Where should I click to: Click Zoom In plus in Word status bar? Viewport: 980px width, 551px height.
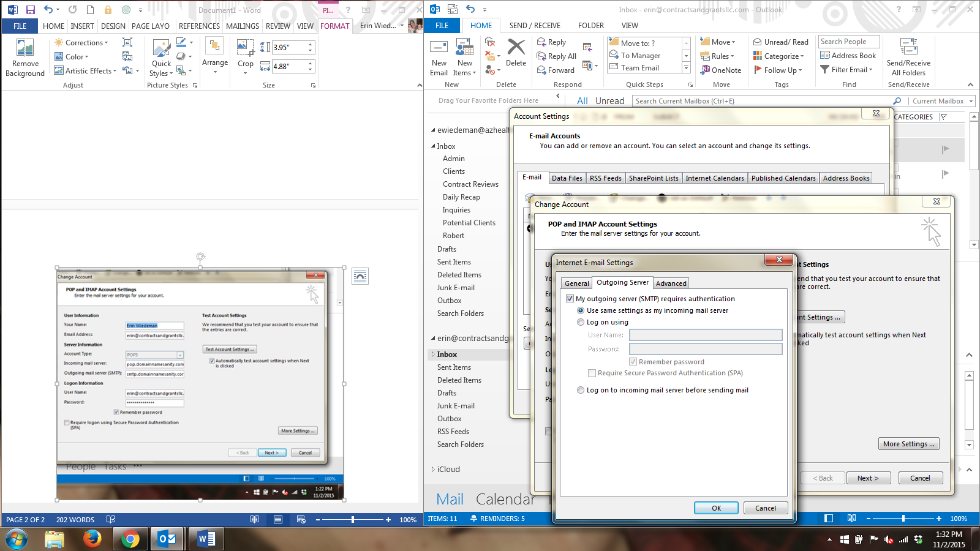click(388, 519)
